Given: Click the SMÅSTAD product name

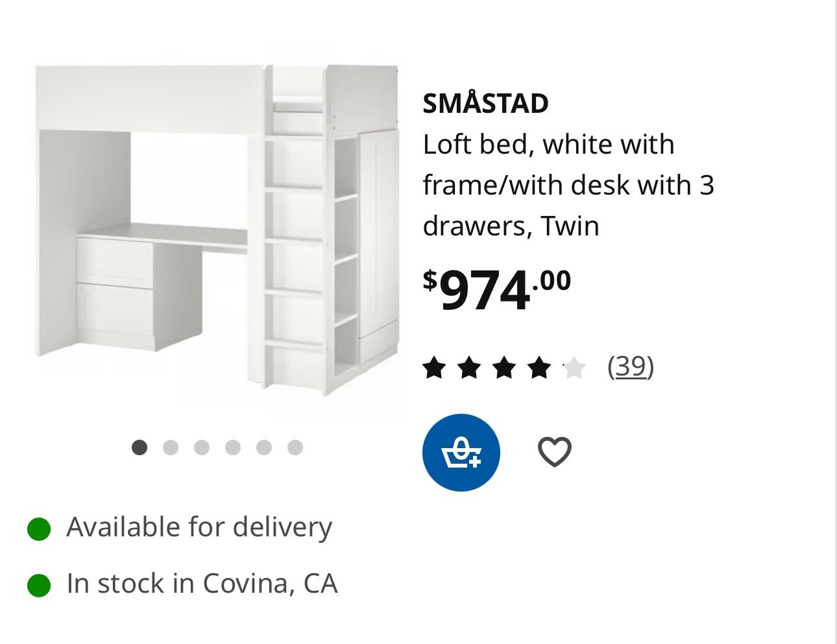Looking at the screenshot, I should point(485,103).
